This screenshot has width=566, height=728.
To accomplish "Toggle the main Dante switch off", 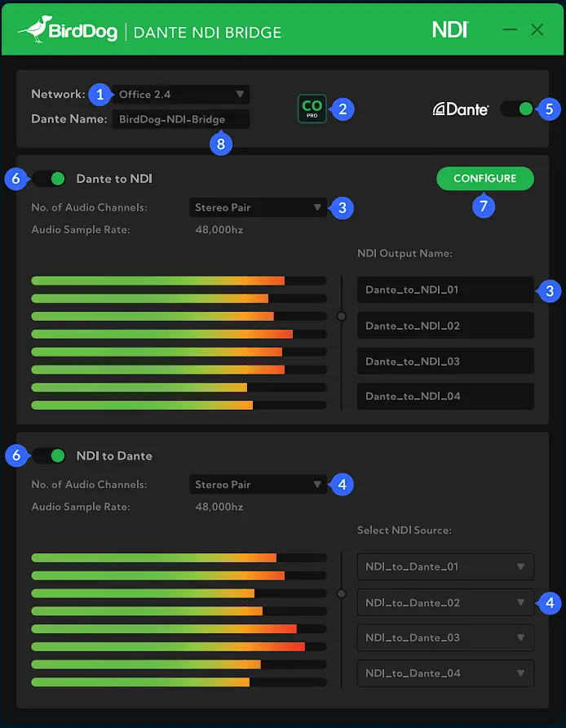I will (x=517, y=109).
